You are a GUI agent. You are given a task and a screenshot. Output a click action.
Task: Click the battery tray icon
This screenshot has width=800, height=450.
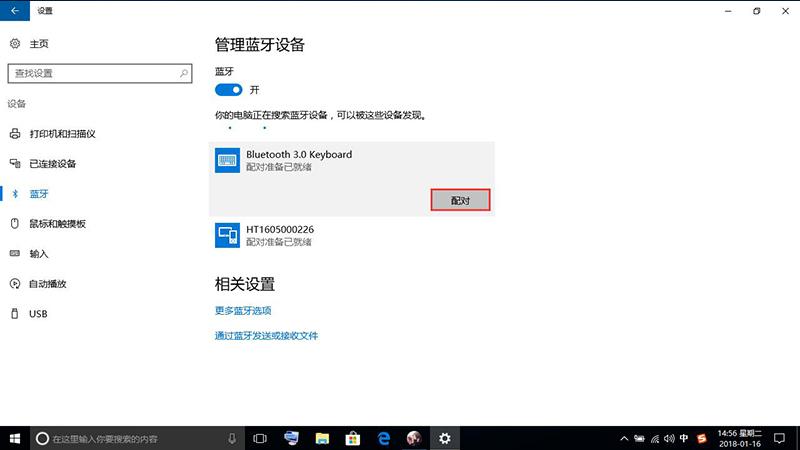[639, 438]
